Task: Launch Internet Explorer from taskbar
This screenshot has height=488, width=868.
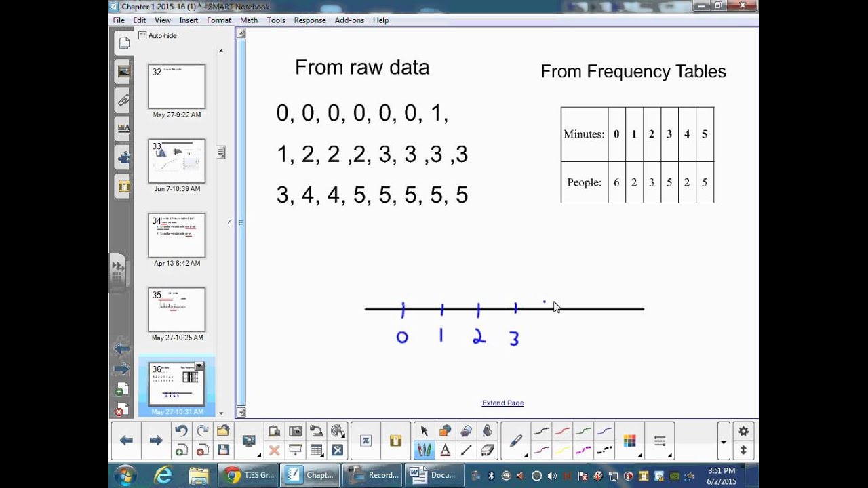Action: pyautogui.click(x=163, y=475)
